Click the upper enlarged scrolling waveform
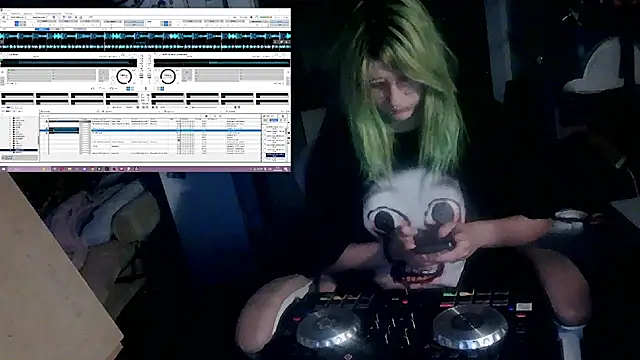Image resolution: width=640 pixels, height=360 pixels. point(145,36)
